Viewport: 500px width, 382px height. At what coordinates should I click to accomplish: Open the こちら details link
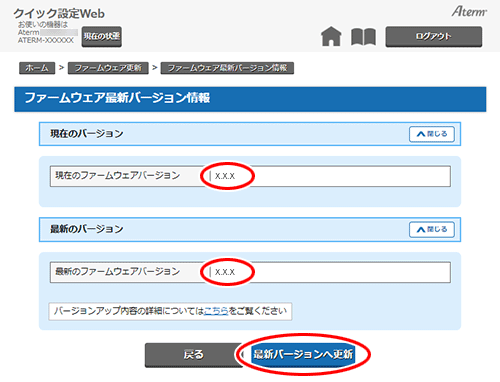216,311
